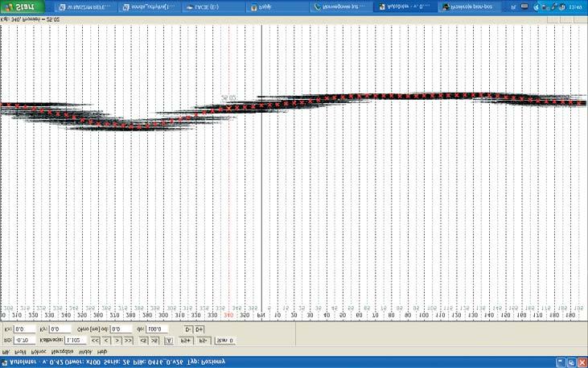
Task: Open the Profil menu
Action: click(20, 352)
